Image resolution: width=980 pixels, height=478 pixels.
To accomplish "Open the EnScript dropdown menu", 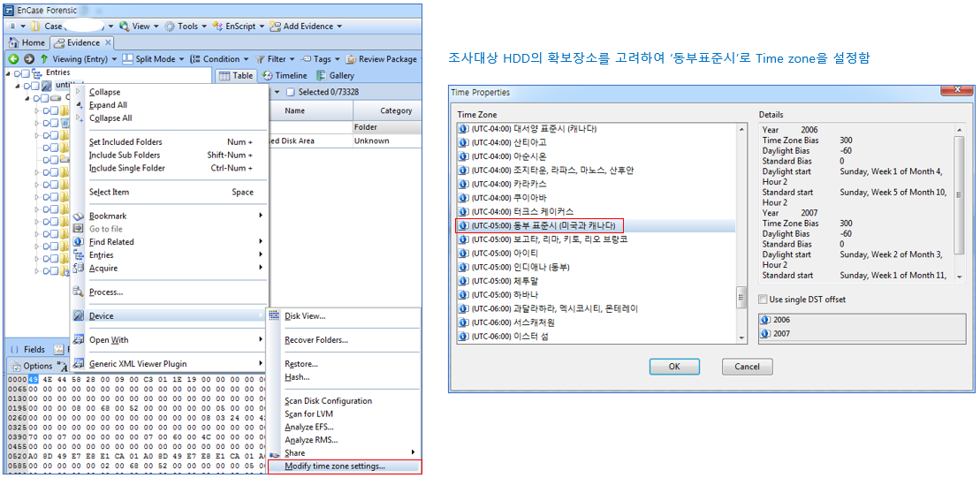I will (238, 27).
